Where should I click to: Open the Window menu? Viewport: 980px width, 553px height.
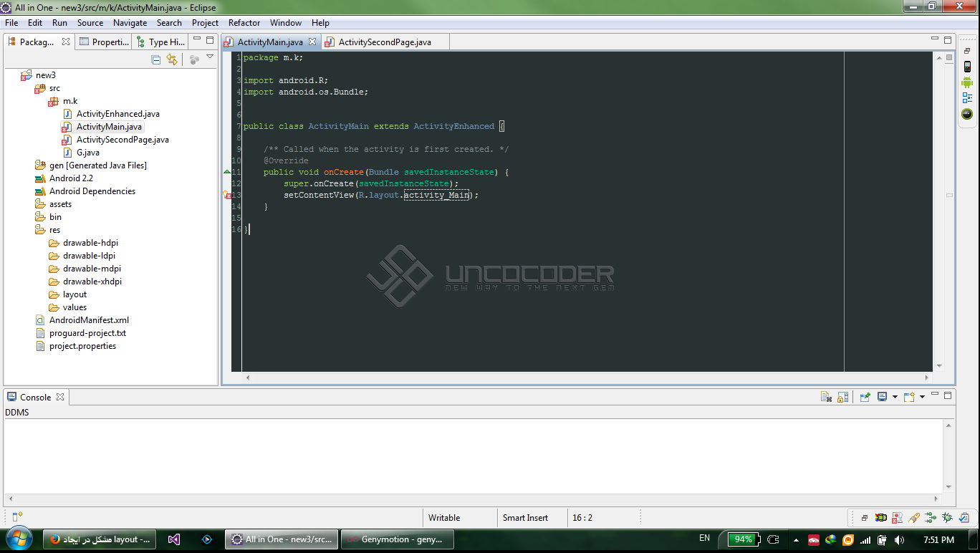tap(286, 23)
